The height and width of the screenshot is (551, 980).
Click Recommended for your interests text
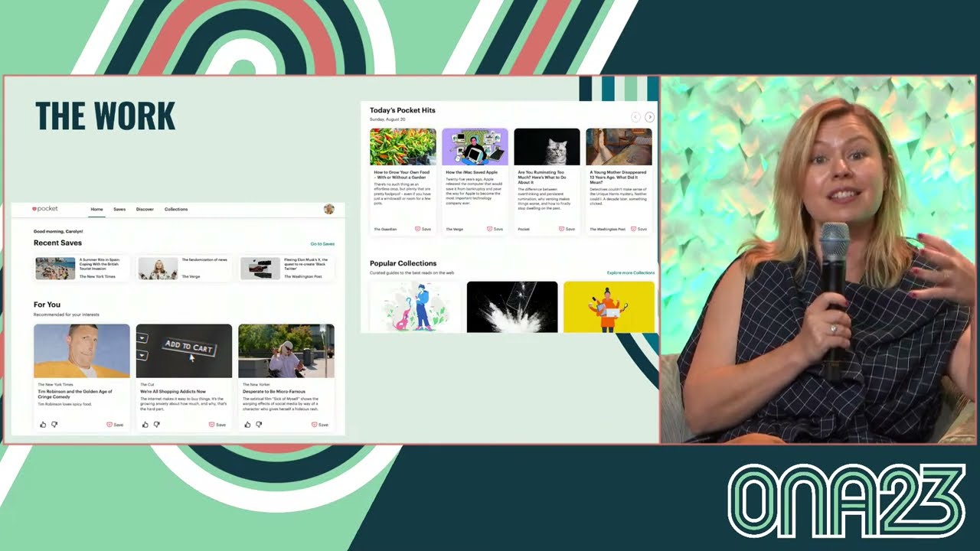coord(67,315)
